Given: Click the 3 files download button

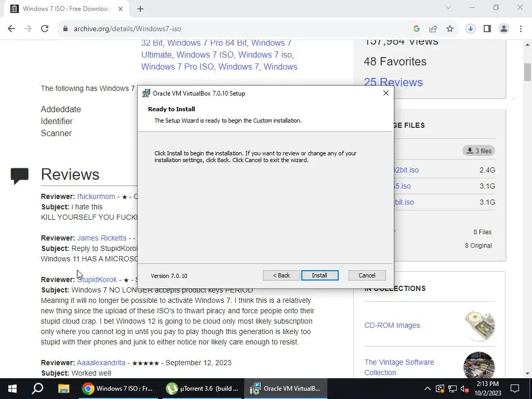Looking at the screenshot, I should click(x=478, y=151).
